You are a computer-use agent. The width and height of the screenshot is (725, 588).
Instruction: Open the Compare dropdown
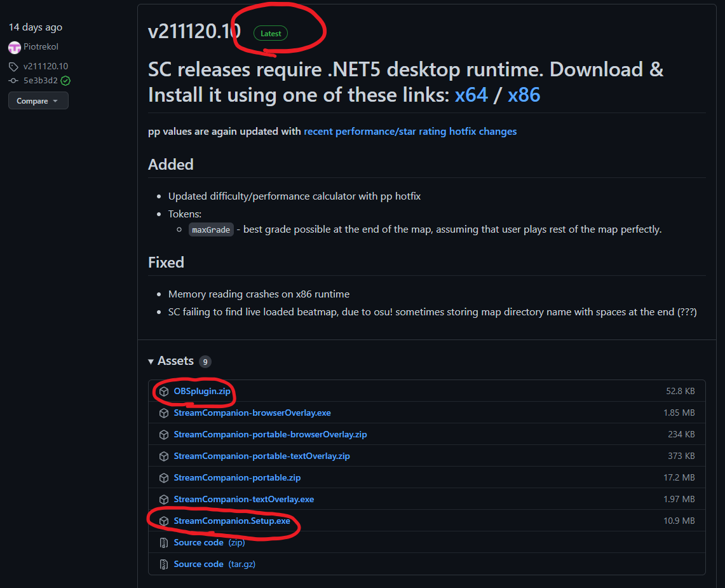coord(38,101)
